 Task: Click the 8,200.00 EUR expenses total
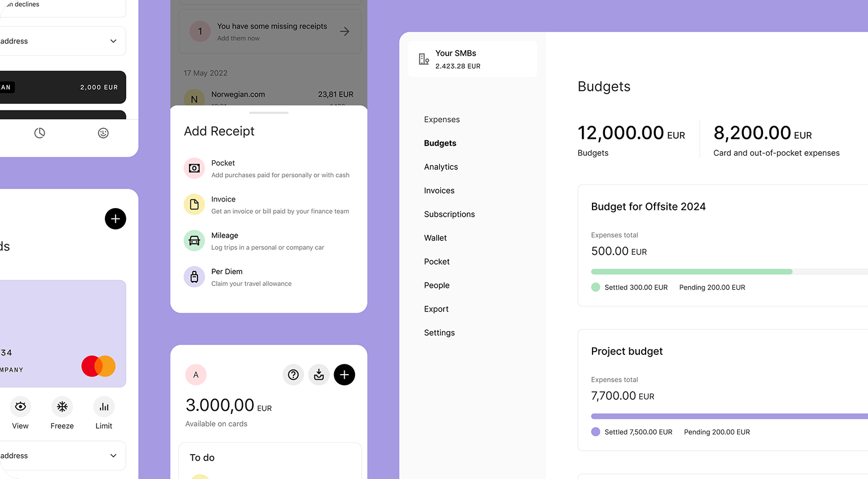pos(762,133)
